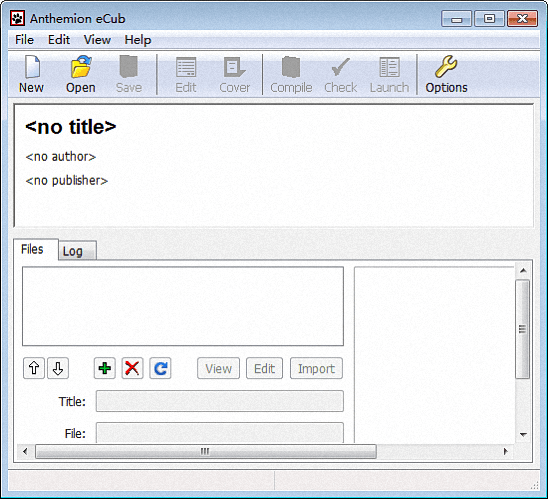
Task: Click the Check toolbar checkmark icon
Action: coord(340,67)
